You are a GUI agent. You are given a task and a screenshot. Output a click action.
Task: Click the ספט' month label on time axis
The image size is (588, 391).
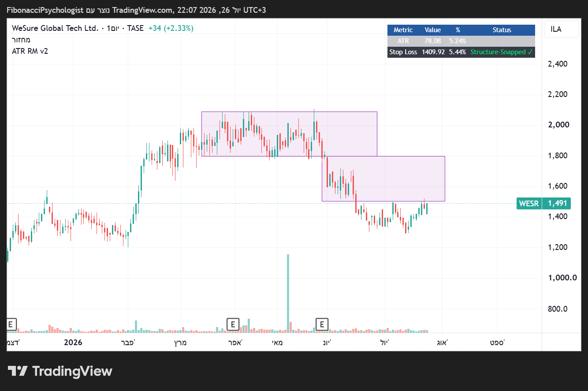coord(497,343)
